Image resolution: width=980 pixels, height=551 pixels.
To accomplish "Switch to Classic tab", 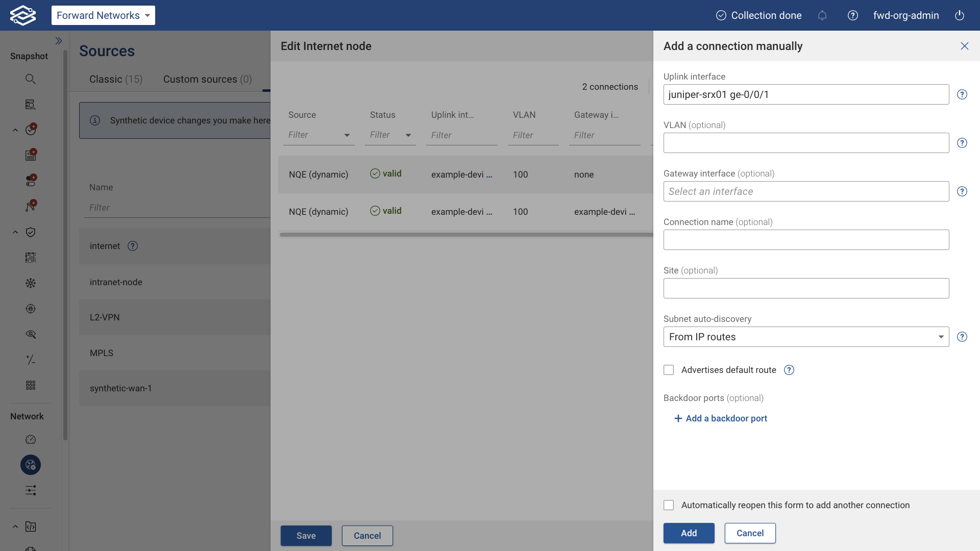I will tap(116, 79).
